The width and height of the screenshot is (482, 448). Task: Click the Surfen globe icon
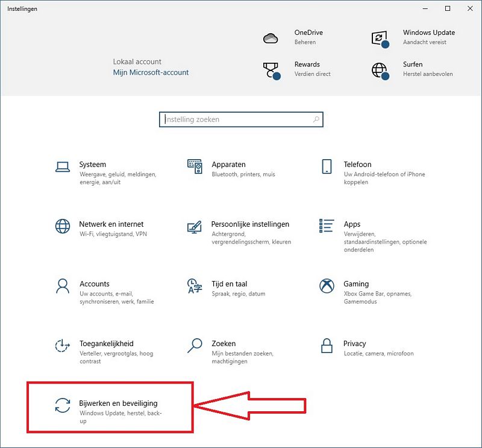tap(380, 71)
